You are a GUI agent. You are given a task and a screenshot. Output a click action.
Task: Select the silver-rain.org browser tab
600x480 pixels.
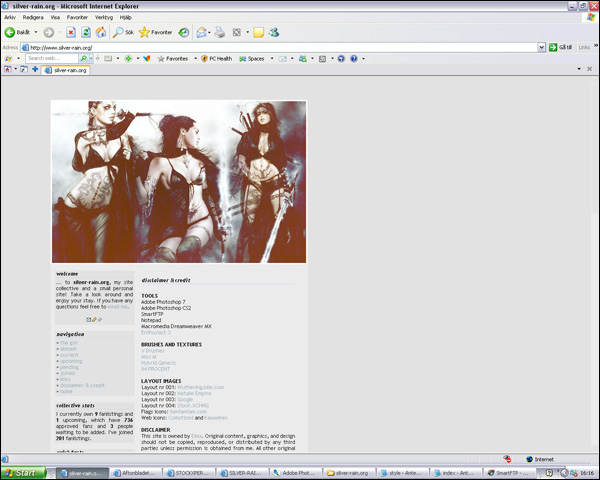tap(65, 70)
